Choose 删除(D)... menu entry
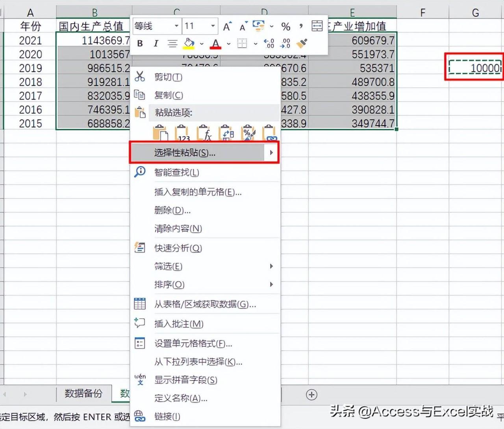 click(x=205, y=210)
